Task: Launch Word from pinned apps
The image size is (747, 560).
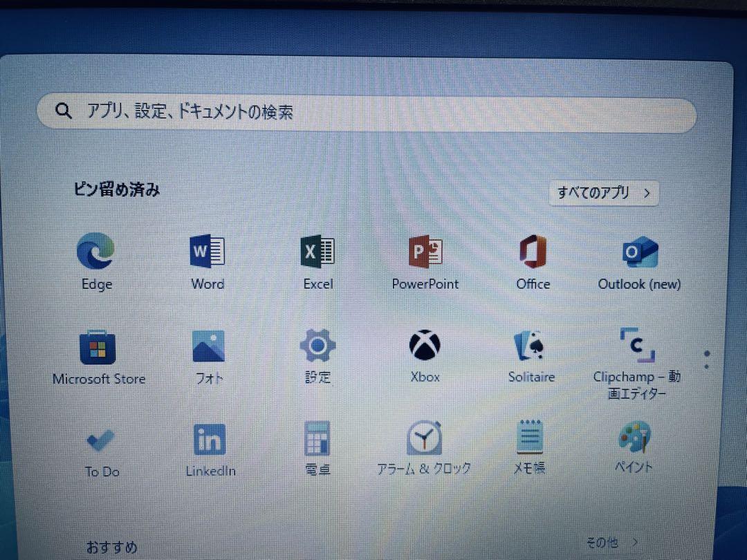Action: pos(207,251)
